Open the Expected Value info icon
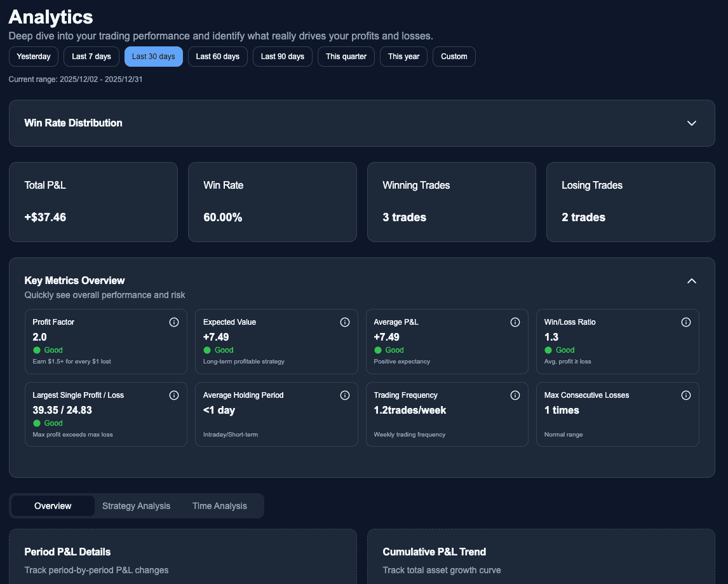The image size is (728, 584). [345, 322]
